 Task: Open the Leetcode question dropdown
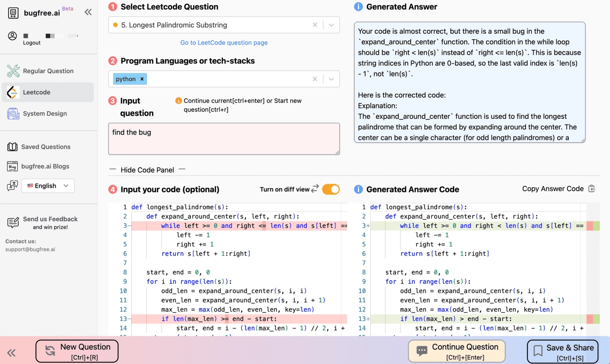331,25
